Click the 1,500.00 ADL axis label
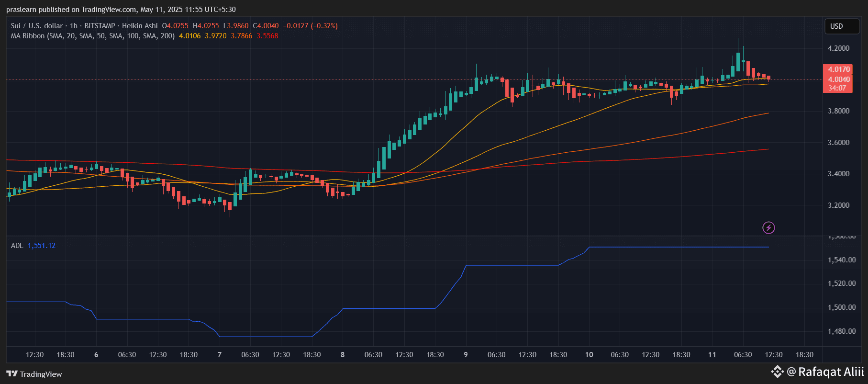Screen dimensions: 868x384 (x=842, y=307)
